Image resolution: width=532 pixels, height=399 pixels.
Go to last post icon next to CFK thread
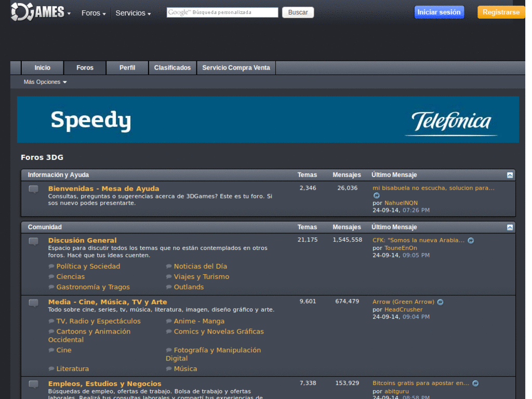[x=471, y=241]
